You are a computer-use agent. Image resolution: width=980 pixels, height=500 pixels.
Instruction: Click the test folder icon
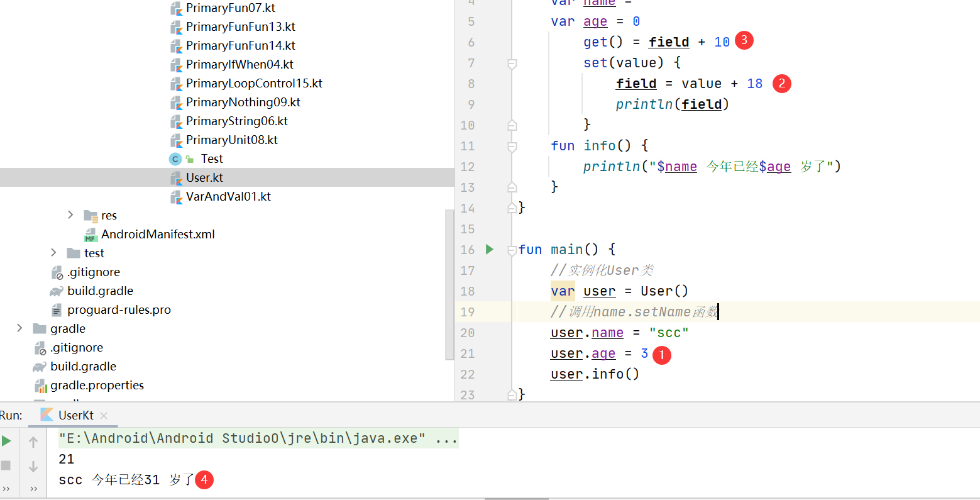pos(74,253)
